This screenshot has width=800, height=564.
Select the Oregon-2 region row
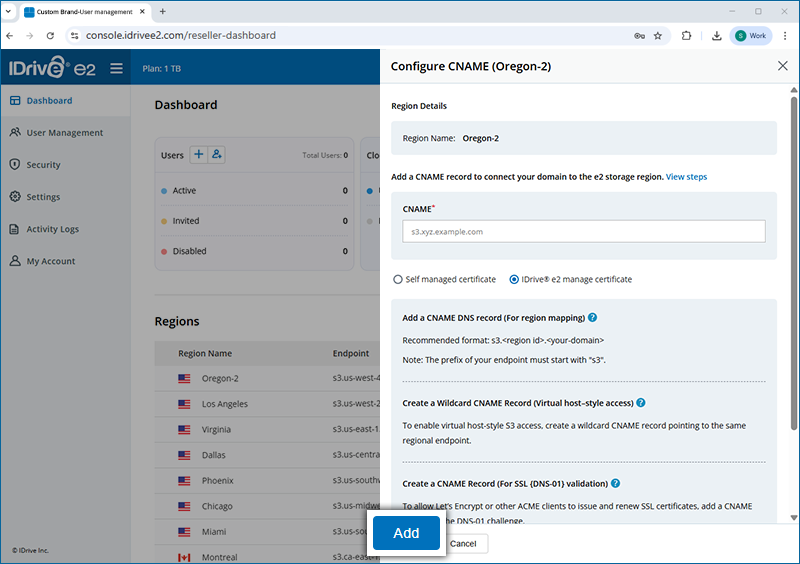click(267, 379)
